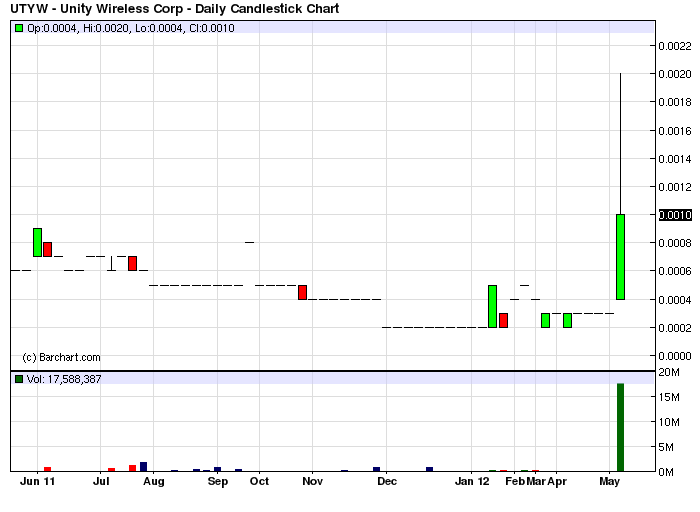Click the 15M volume axis label

[669, 397]
